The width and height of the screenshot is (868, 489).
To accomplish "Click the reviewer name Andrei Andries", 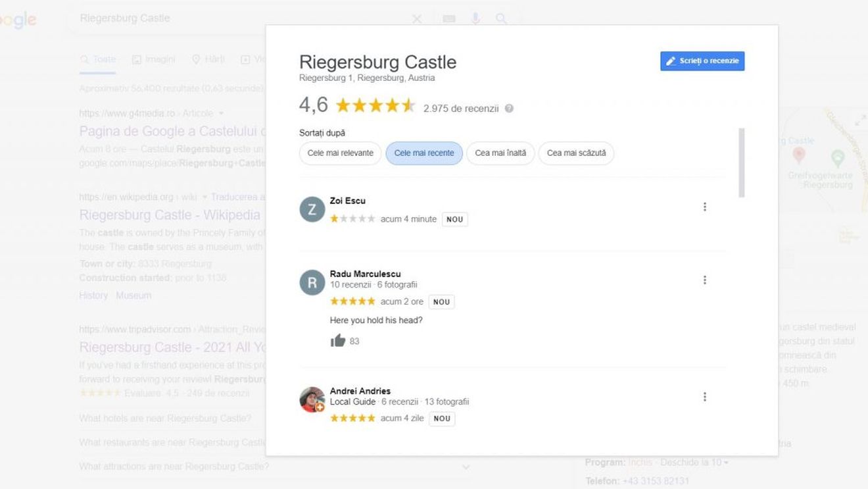I will click(360, 391).
